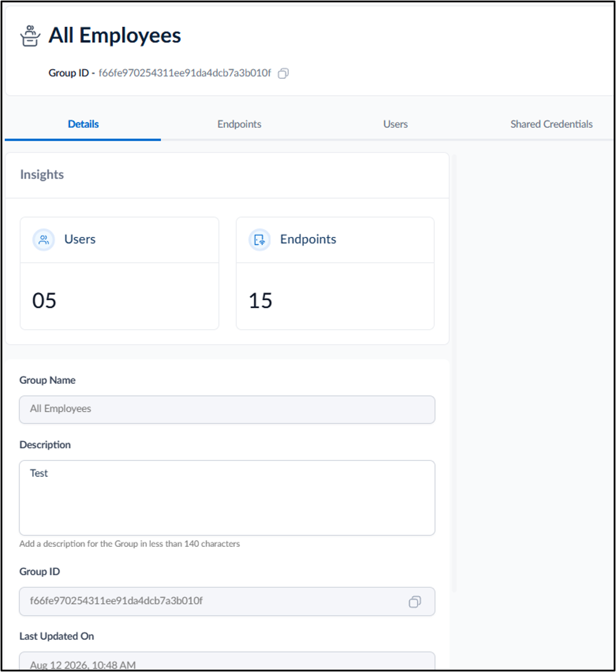Screen dimensions: 616x672
Task: Click the Users insight card icon
Action: 44,240
